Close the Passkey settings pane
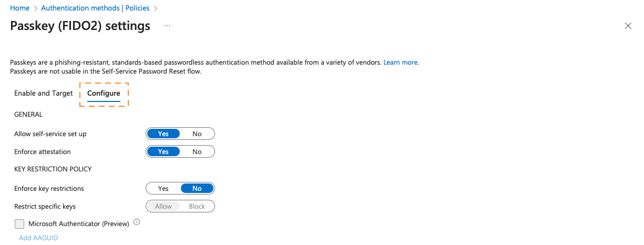This screenshot has width=644, height=245. (628, 26)
